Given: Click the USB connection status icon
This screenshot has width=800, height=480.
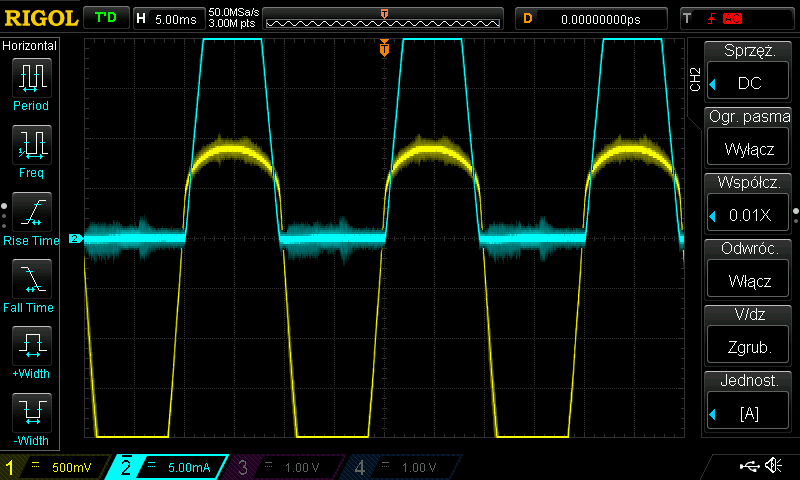Looking at the screenshot, I should [x=749, y=466].
